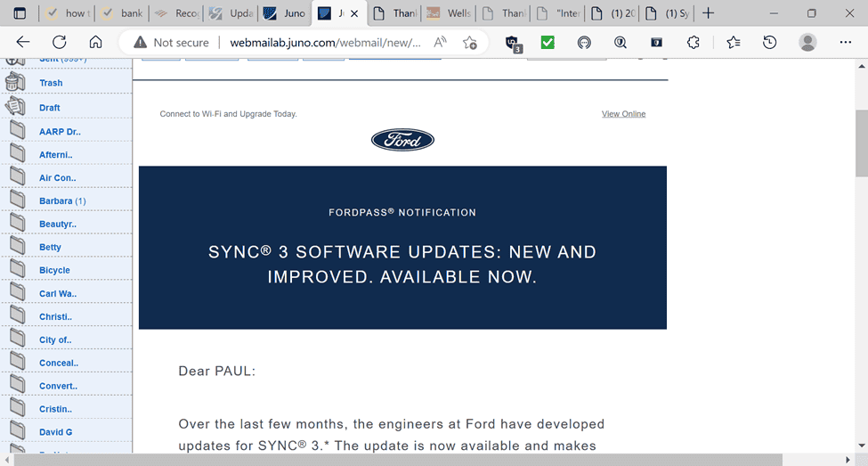Switch to the 'Inter' tab
868x466 pixels.
tap(558, 13)
